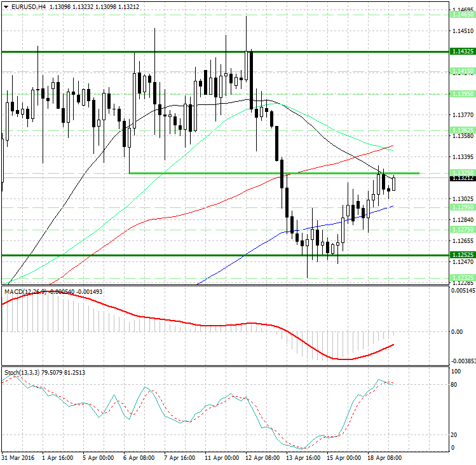The width and height of the screenshot is (476, 465).
Task: Click the MACD -0.003853 scale value
Action: pos(463,361)
